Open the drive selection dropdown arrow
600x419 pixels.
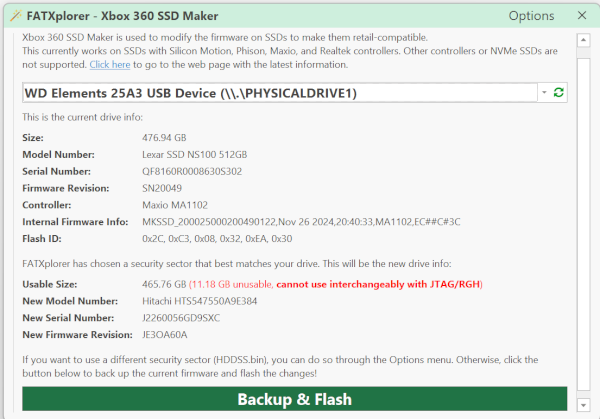544,92
